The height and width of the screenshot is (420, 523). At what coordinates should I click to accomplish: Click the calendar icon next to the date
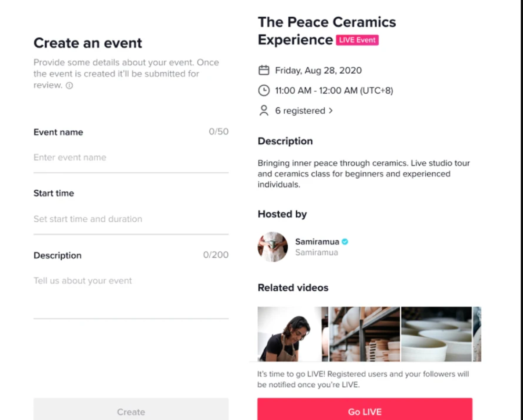tap(264, 70)
